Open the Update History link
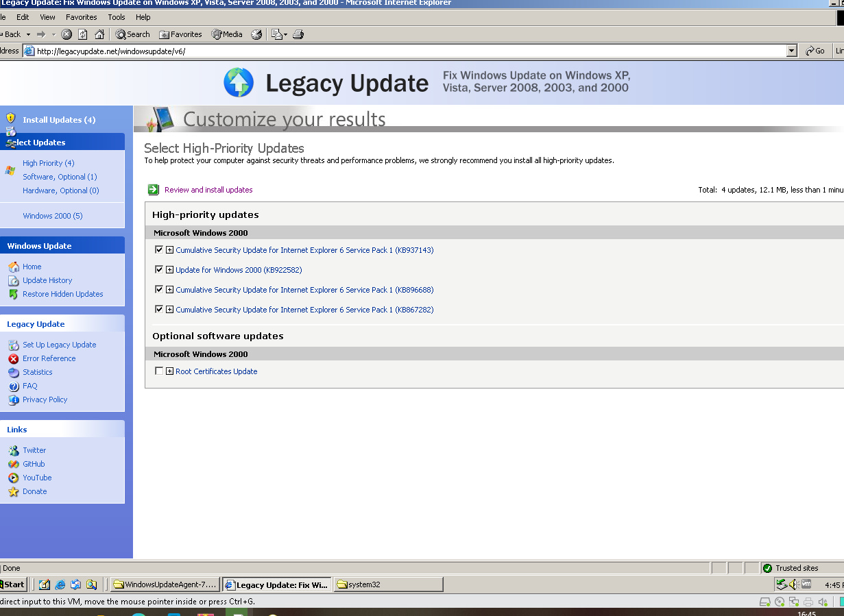This screenshot has width=844, height=616. (47, 280)
